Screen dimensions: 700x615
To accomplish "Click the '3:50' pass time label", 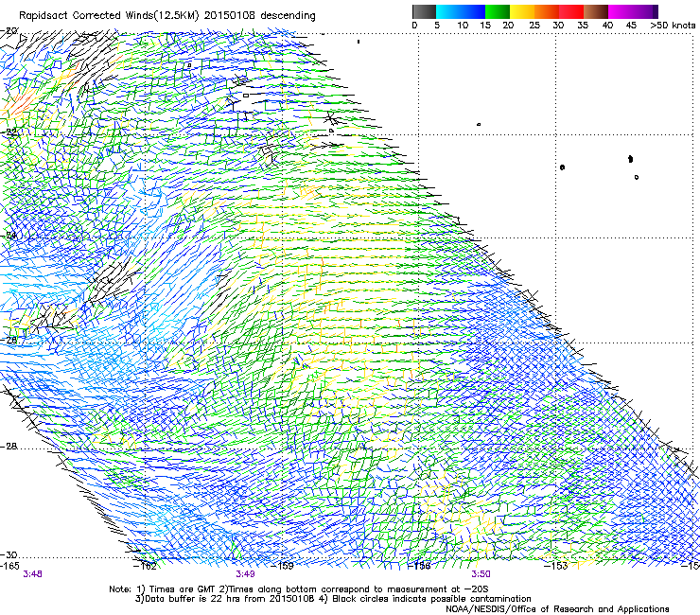I will coord(481,574).
